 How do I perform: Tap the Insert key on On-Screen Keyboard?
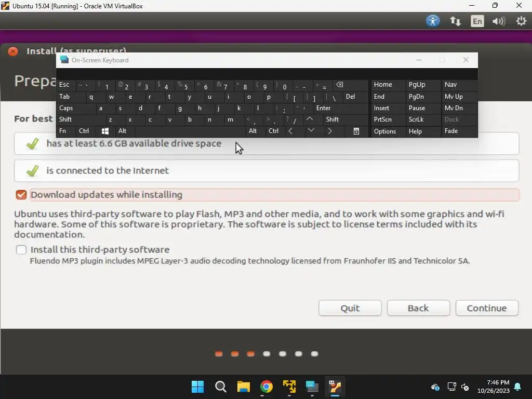(x=388, y=108)
